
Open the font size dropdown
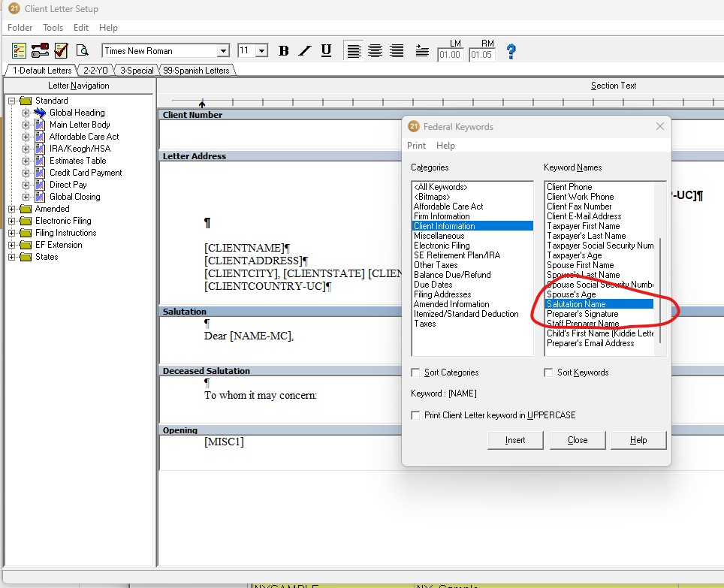(262, 50)
